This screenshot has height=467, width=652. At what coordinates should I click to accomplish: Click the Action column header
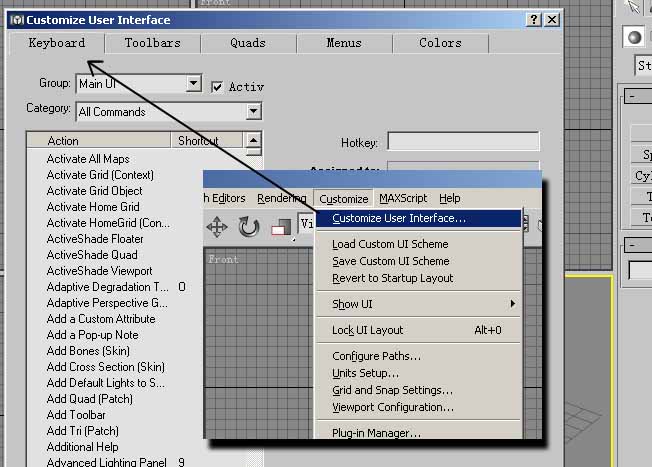pos(99,141)
